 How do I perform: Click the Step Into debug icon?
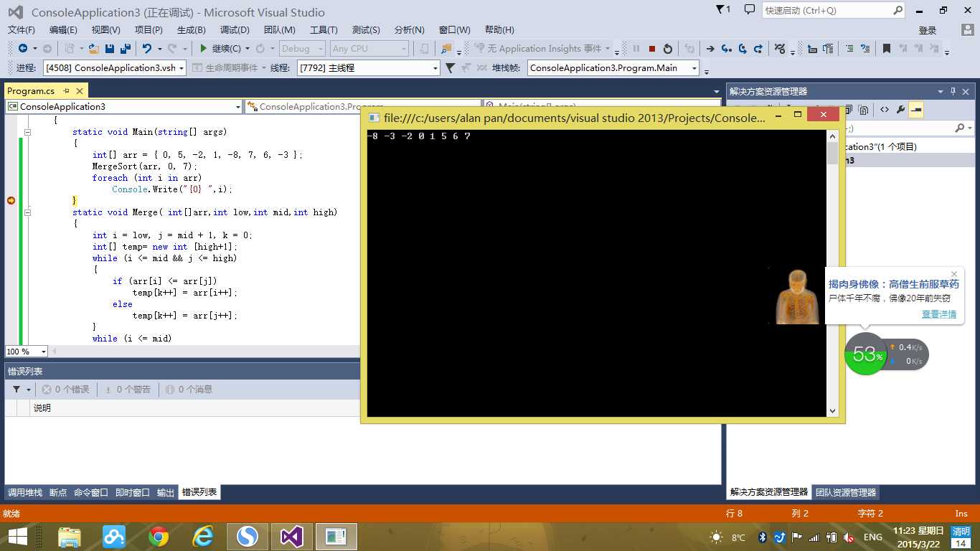point(727,49)
